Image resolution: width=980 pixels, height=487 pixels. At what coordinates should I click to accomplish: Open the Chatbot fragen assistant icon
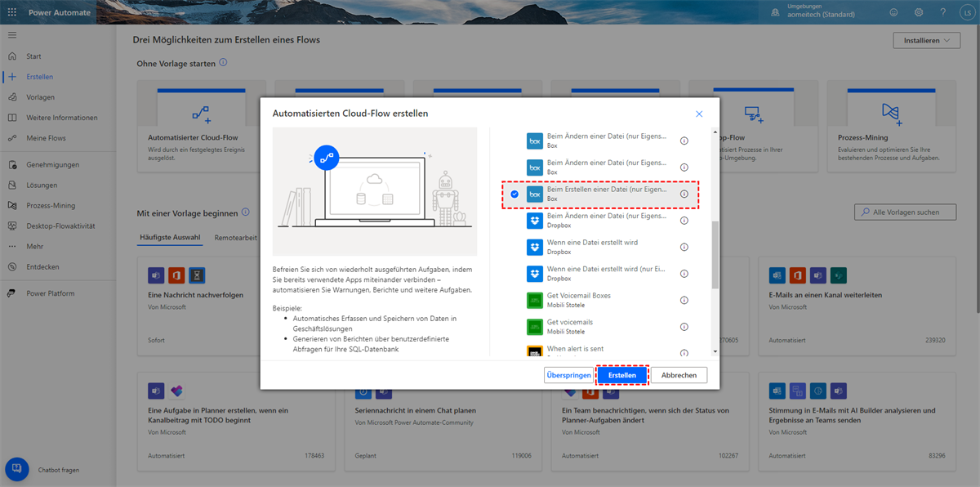16,470
